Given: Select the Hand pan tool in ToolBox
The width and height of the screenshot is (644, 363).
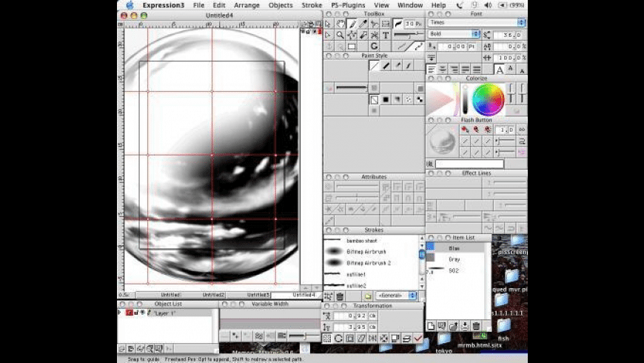Looking at the screenshot, I should click(340, 24).
